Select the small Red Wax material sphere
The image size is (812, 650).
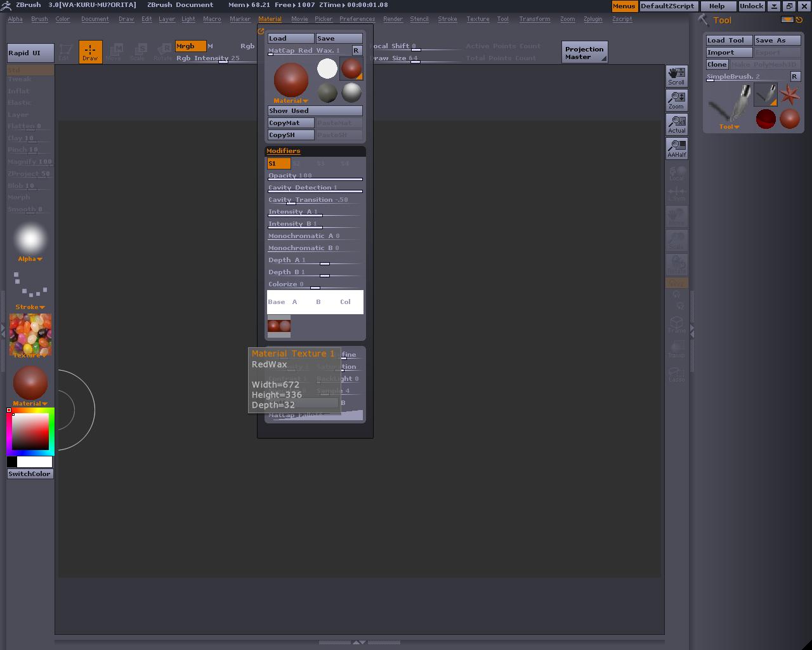tap(351, 69)
